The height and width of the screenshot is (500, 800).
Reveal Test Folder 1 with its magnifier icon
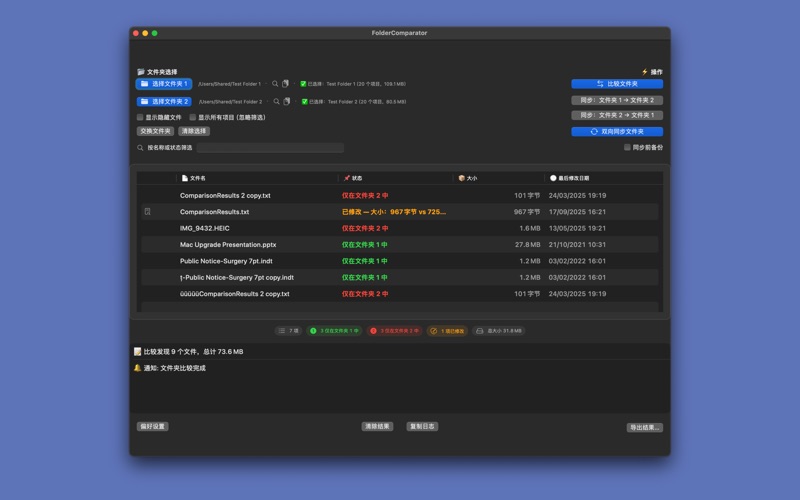coord(275,84)
